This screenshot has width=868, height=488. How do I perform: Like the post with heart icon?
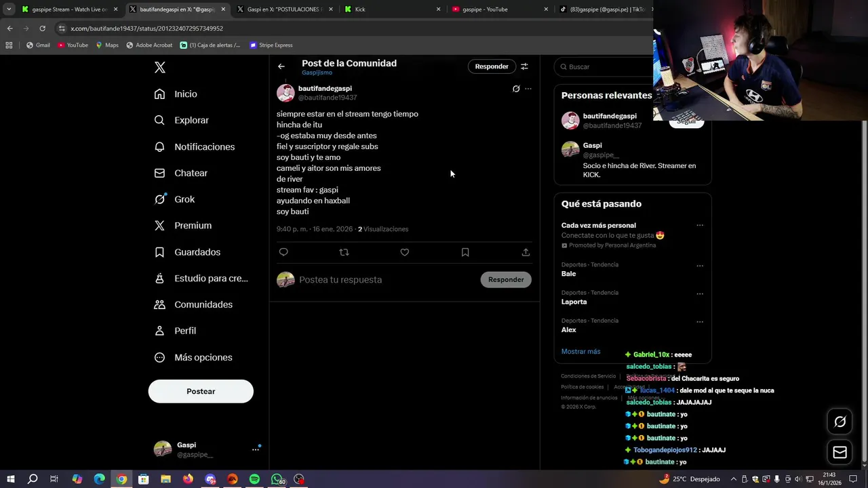405,252
